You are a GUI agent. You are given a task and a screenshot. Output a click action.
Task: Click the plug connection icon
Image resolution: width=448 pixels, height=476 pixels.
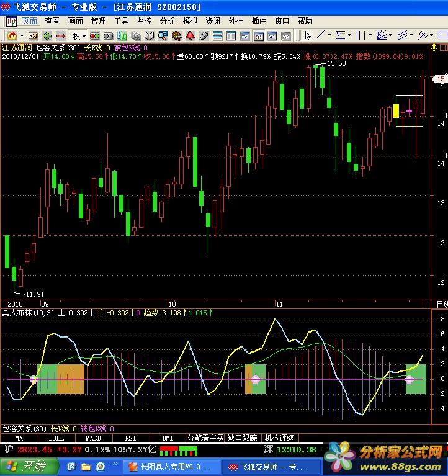[x=204, y=36]
